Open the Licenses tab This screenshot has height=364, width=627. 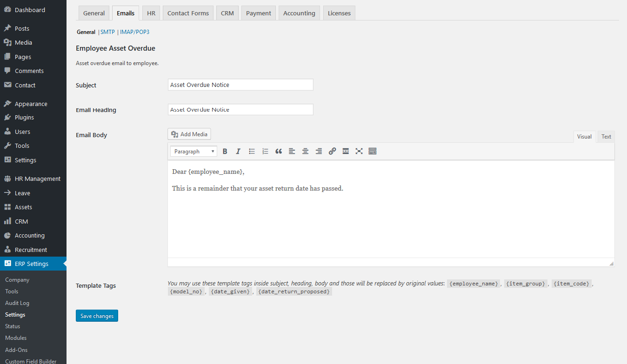point(339,13)
